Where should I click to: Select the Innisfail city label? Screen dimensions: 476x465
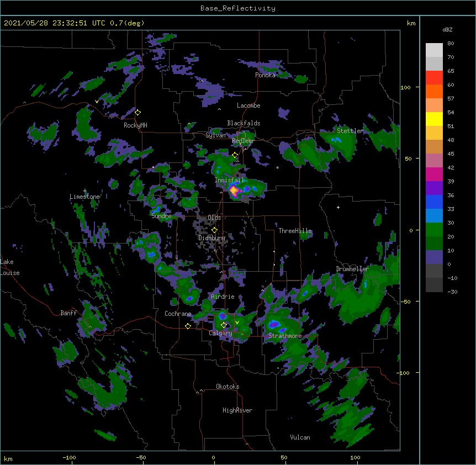tap(229, 180)
